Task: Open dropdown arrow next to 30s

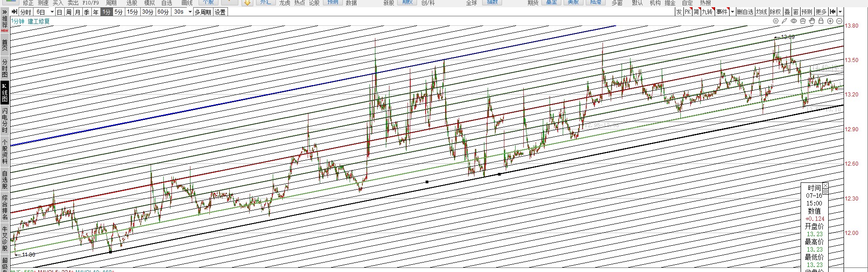Action: coord(190,12)
